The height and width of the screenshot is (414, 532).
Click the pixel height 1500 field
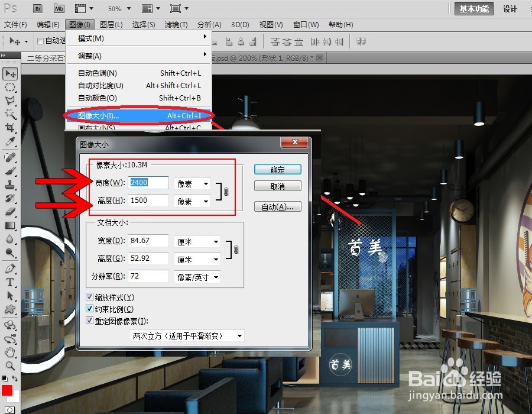(148, 200)
